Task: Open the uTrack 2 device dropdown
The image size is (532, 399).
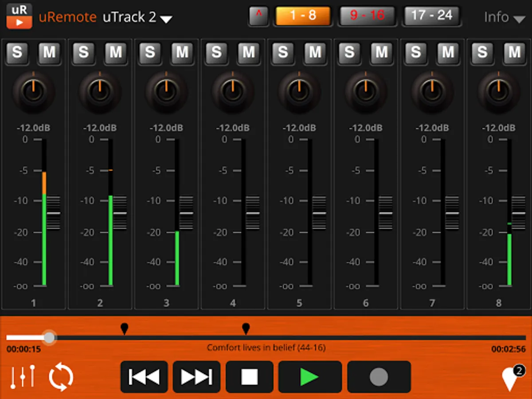Action: coord(137,17)
